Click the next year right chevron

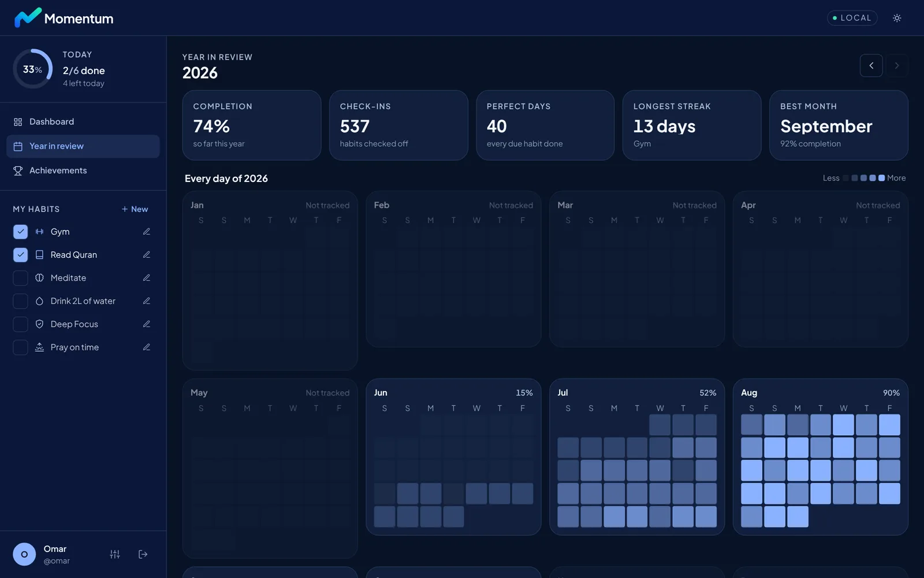point(897,65)
